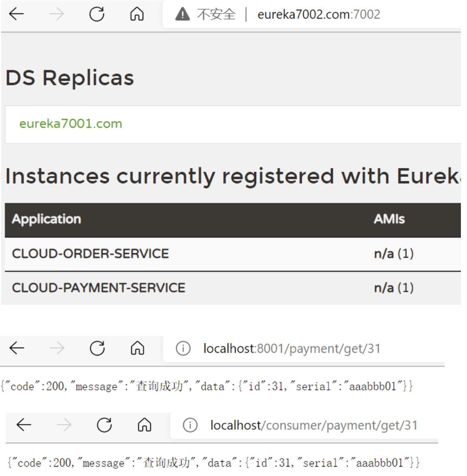Reload the localhost:8001 payment page

pyautogui.click(x=97, y=348)
